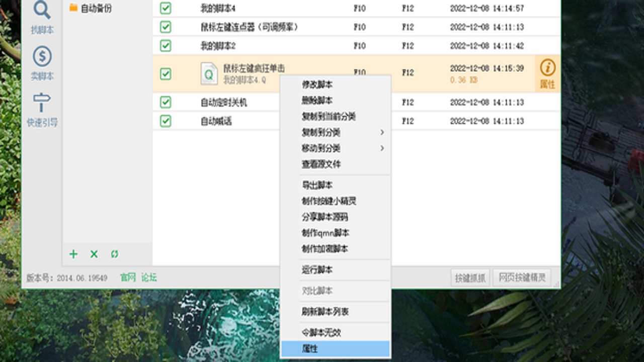Open the 官网 link
Viewport: 644px width, 362px height.
pos(128,278)
